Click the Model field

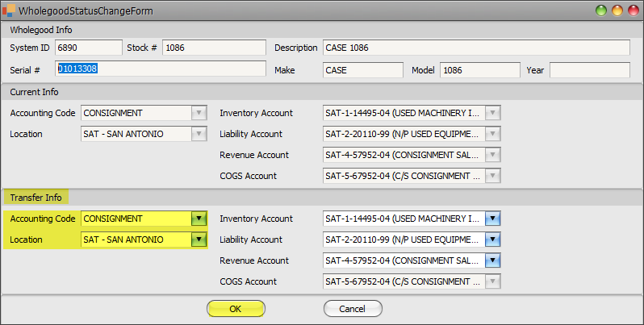(479, 70)
